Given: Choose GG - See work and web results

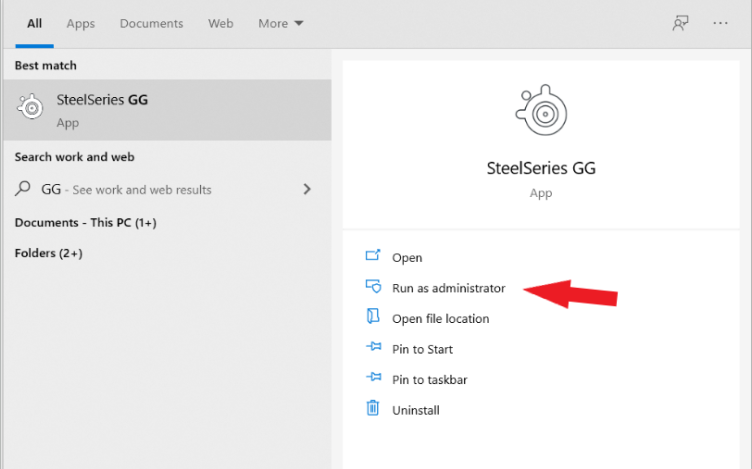Looking at the screenshot, I should (x=126, y=189).
